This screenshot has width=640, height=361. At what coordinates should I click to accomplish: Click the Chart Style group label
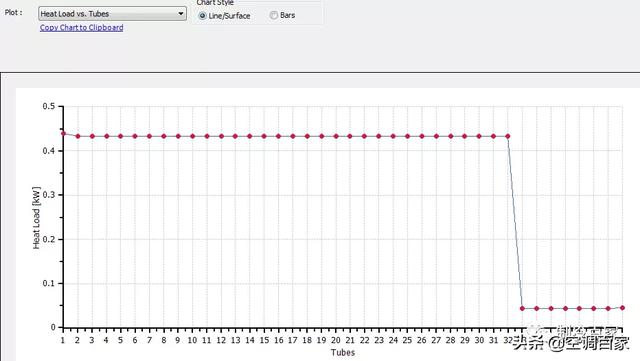(215, 2)
